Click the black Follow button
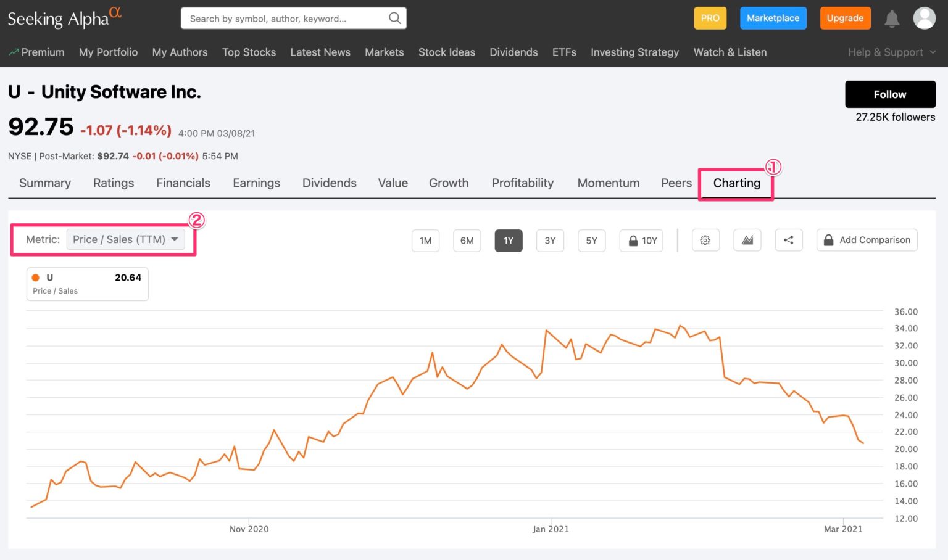 (889, 94)
